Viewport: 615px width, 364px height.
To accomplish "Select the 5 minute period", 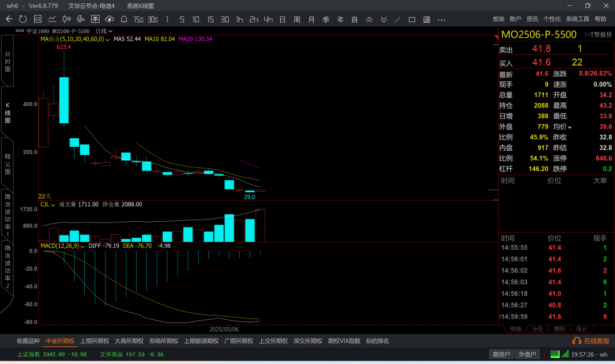I will pyautogui.click(x=182, y=19).
